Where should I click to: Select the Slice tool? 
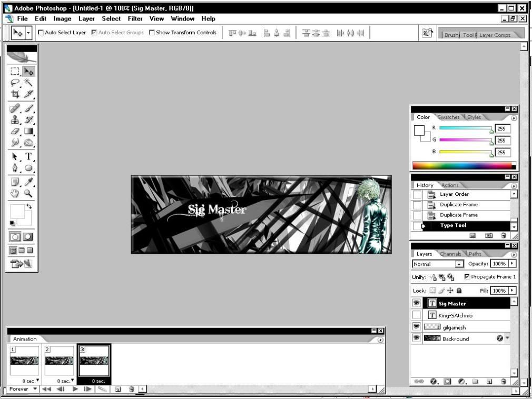[x=28, y=94]
